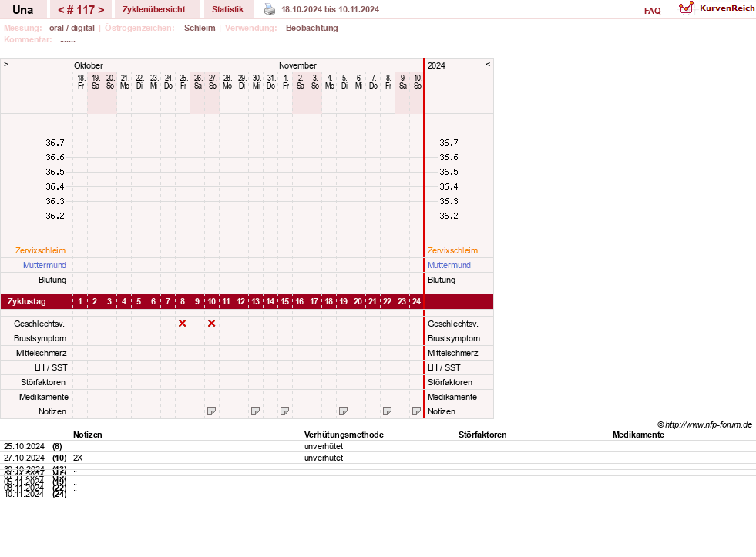This screenshot has height=557, width=756.
Task: Click the 'Beobachtung' usage value
Action: 312,28
